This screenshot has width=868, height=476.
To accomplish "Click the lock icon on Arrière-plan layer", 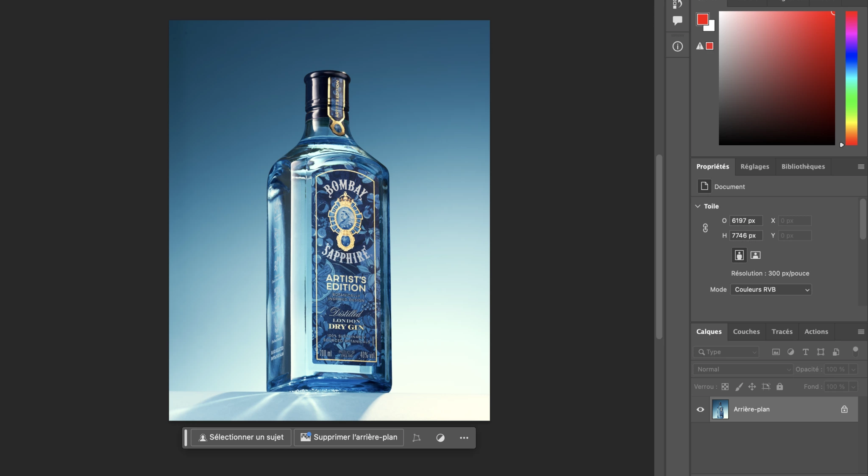I will [844, 409].
